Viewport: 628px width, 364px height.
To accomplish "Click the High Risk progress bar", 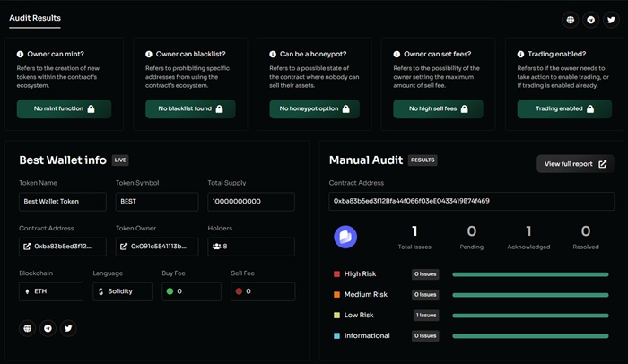I will click(530, 274).
